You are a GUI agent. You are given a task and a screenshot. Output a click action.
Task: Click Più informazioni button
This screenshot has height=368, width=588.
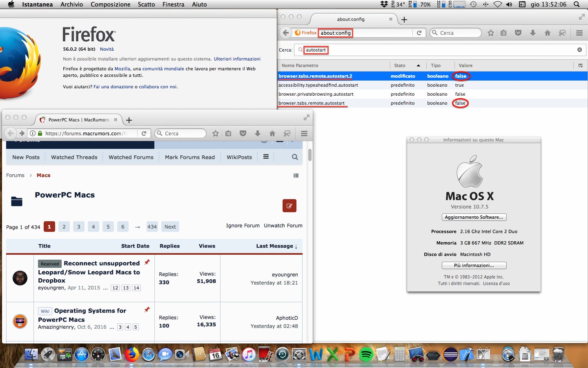point(474,265)
